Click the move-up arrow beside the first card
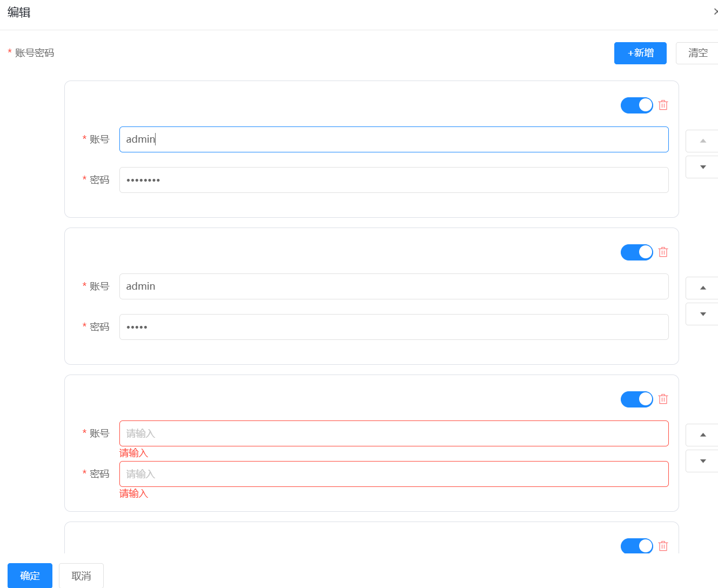 click(702, 141)
